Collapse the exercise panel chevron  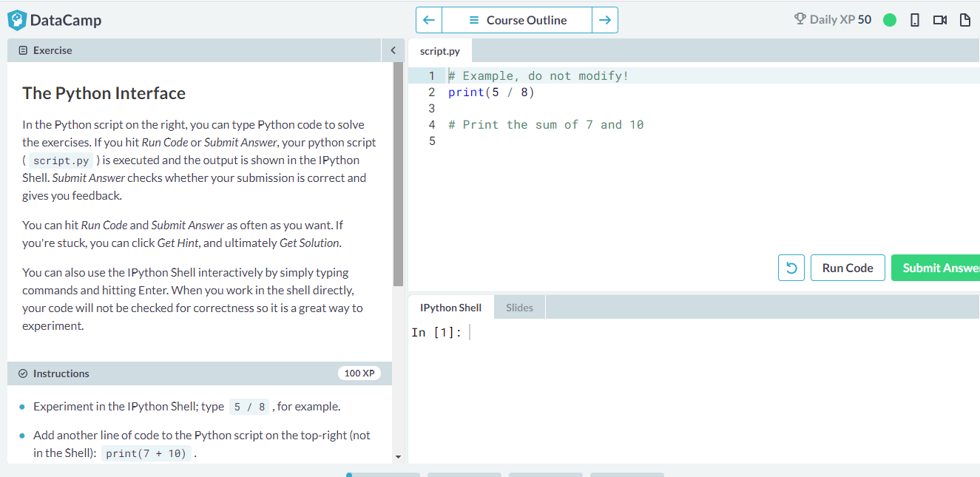point(393,50)
